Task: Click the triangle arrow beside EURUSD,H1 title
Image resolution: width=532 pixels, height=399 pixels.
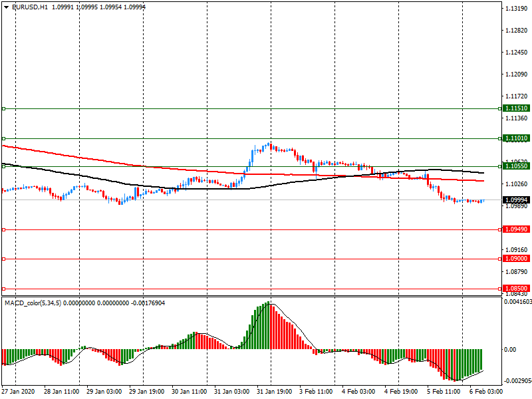Action: tap(5, 7)
